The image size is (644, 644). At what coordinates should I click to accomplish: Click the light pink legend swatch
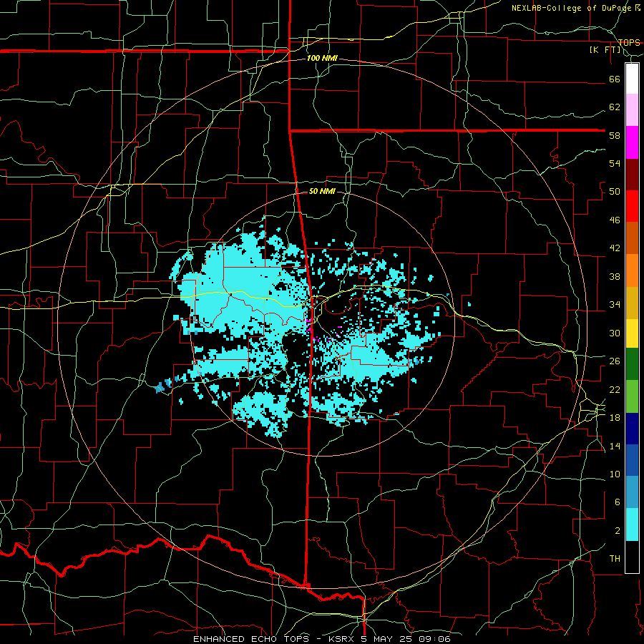coord(632,110)
